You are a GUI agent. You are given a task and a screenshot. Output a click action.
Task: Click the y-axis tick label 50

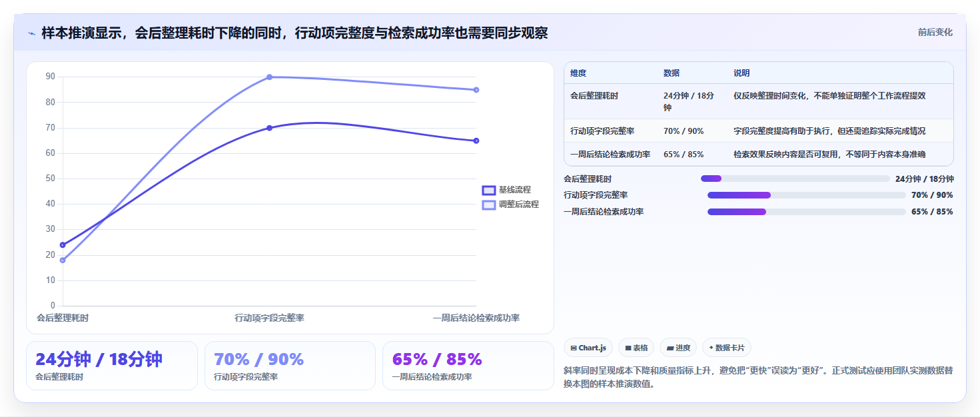[51, 179]
